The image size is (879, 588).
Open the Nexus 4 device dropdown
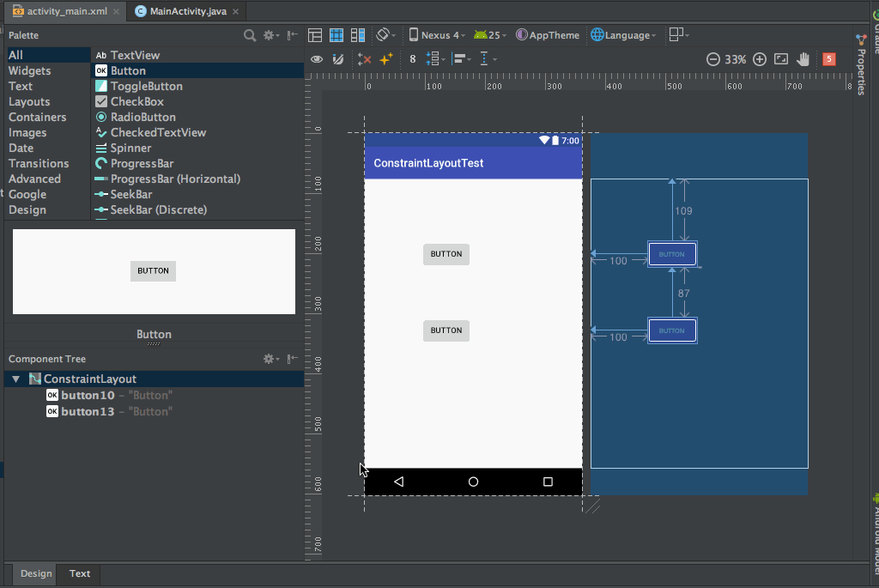tap(437, 35)
